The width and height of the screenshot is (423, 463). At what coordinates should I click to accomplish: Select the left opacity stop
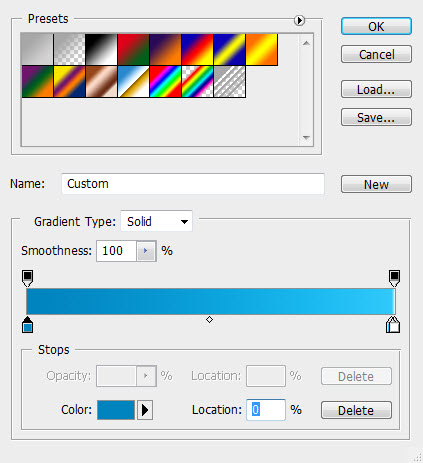coord(27,278)
